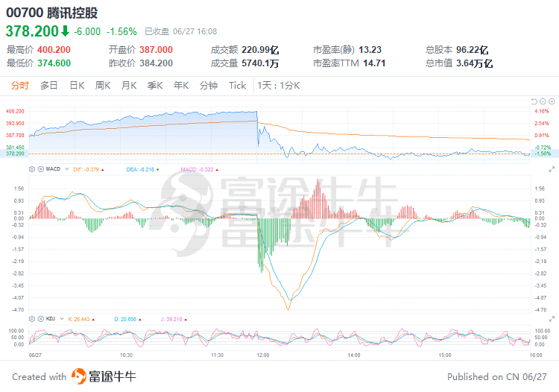The height and width of the screenshot is (392, 559).
Task: Switch to the 季K tab
Action: 155,86
